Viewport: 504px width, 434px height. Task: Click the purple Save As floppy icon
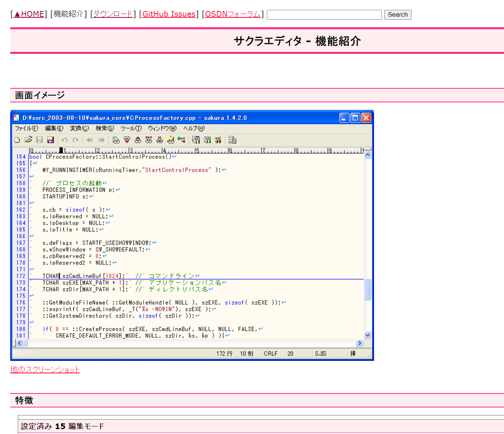click(50, 140)
